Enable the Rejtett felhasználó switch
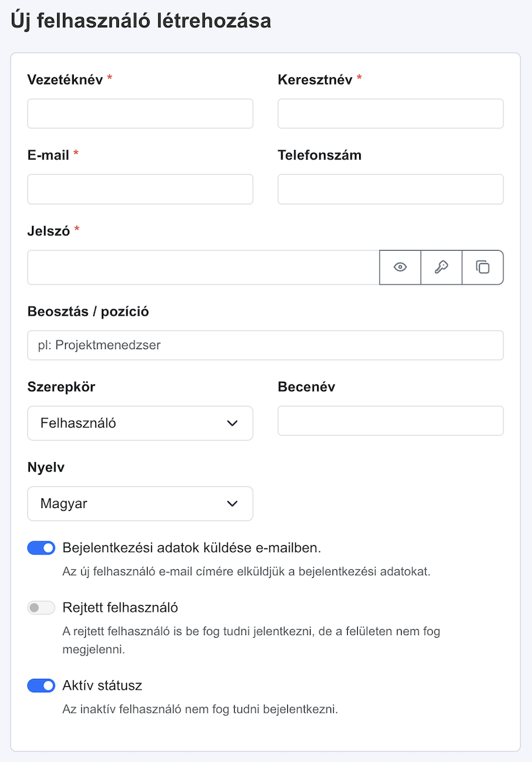The width and height of the screenshot is (532, 762). (x=41, y=608)
